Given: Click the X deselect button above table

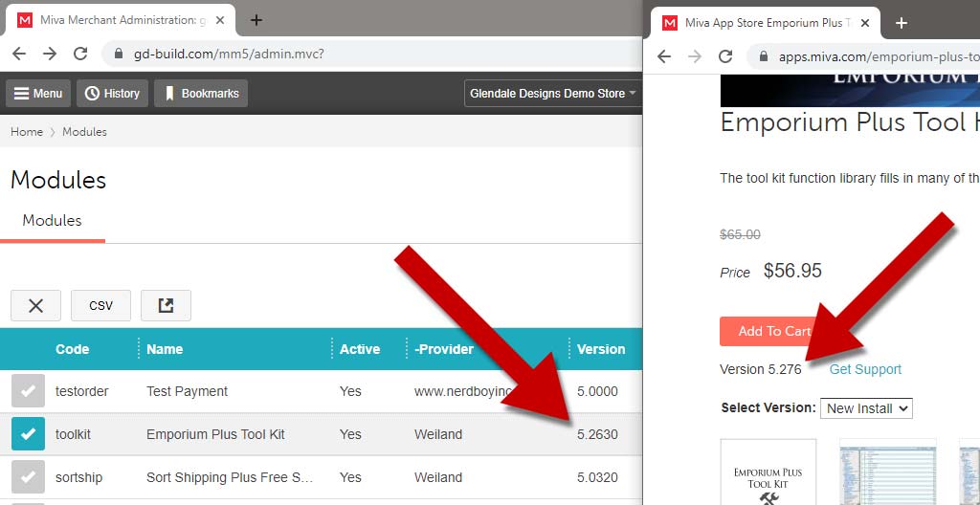Looking at the screenshot, I should point(35,306).
